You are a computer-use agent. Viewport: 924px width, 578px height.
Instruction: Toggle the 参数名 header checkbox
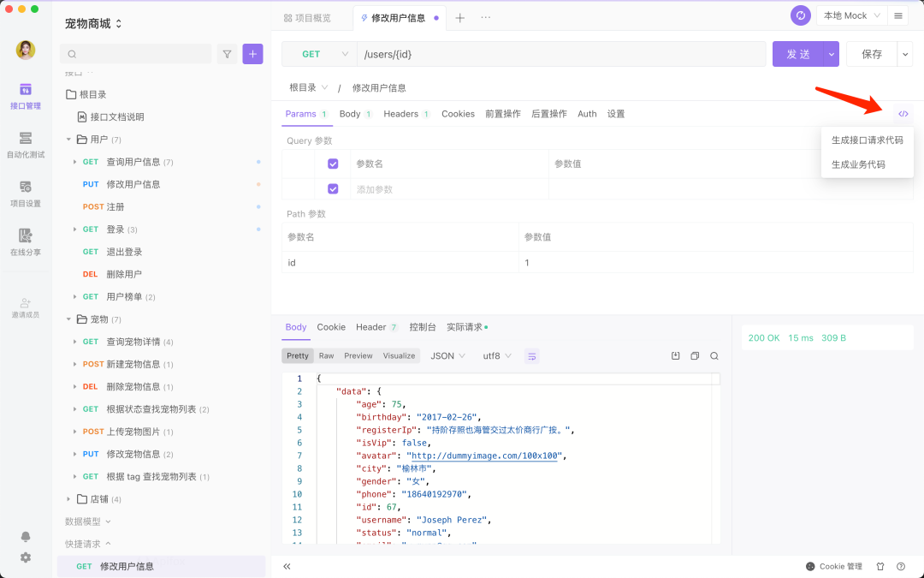tap(333, 164)
